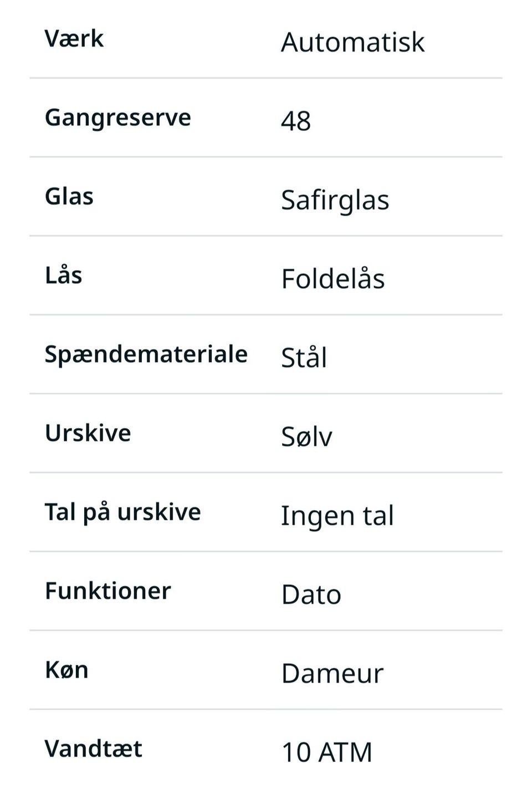This screenshot has height=794, width=532.
Task: Click the Vandtæt label
Action: 93,749
